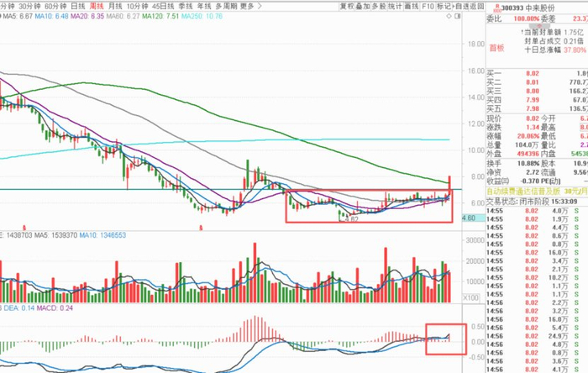
Task: Open the 统计 statistics tool
Action: 396,6
